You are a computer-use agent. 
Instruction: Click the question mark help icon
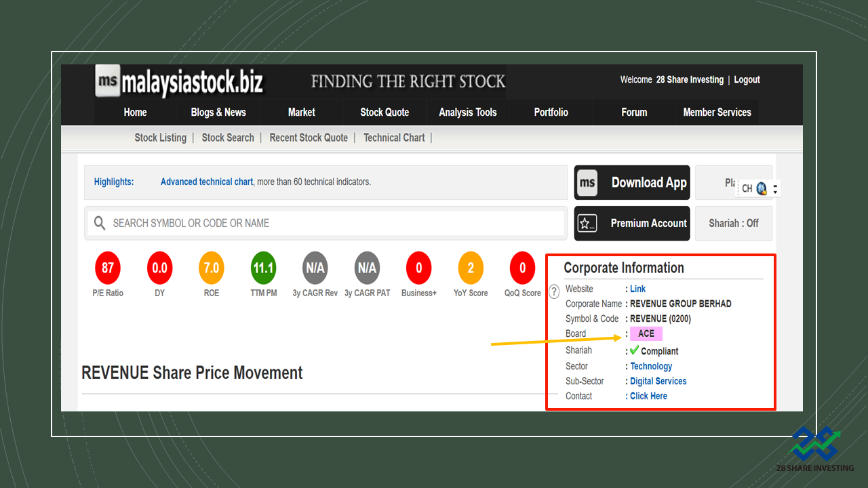pyautogui.click(x=554, y=293)
